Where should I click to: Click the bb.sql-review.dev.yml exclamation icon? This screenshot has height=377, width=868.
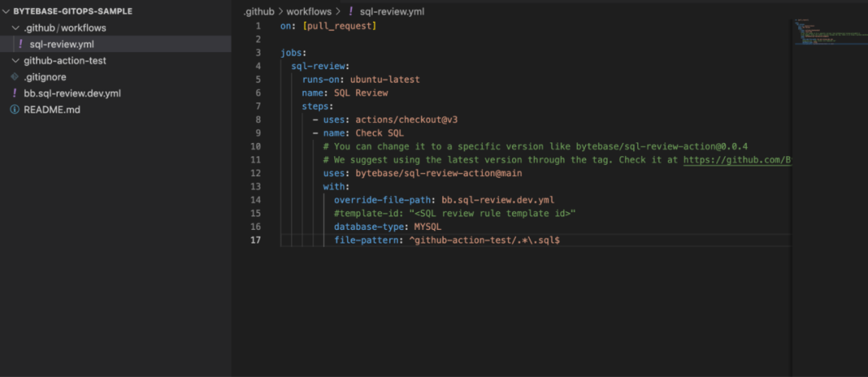point(15,93)
